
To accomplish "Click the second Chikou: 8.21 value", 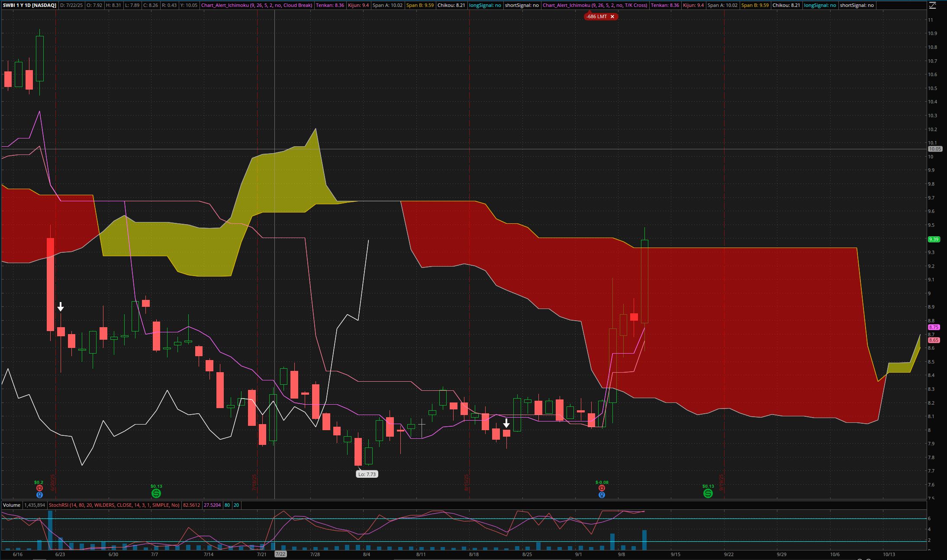I will point(786,5).
